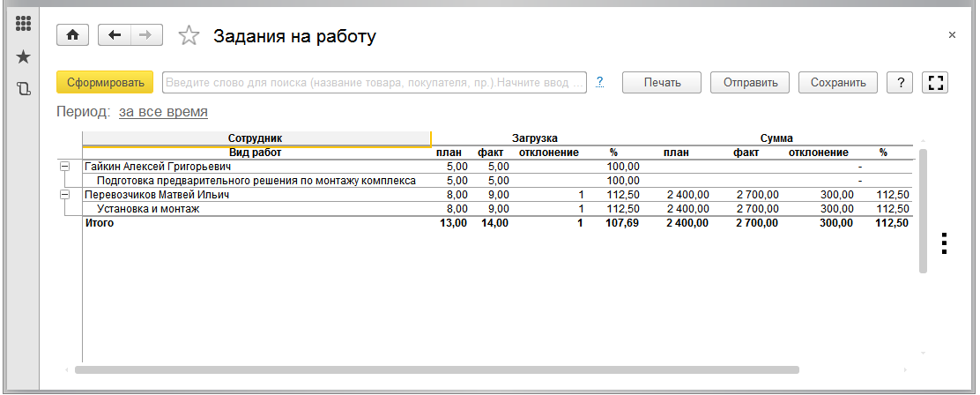This screenshot has width=980, height=395.
Task: Open favorites star in left sidebar
Action: click(23, 57)
